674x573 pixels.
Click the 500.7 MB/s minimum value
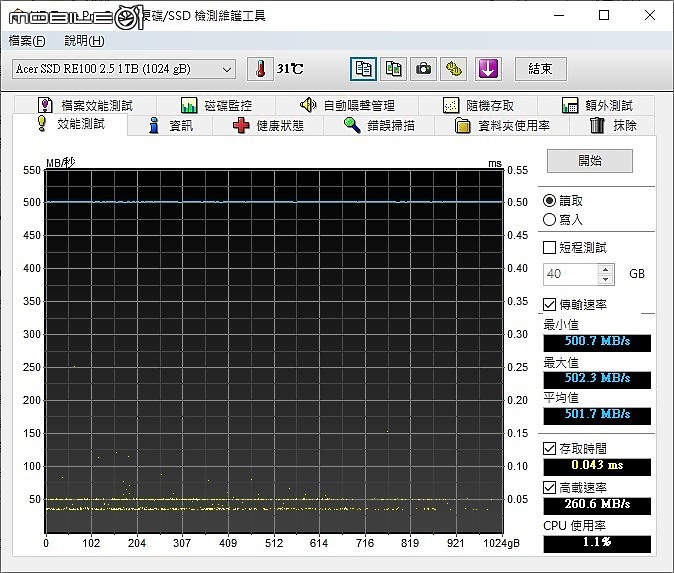pyautogui.click(x=597, y=343)
